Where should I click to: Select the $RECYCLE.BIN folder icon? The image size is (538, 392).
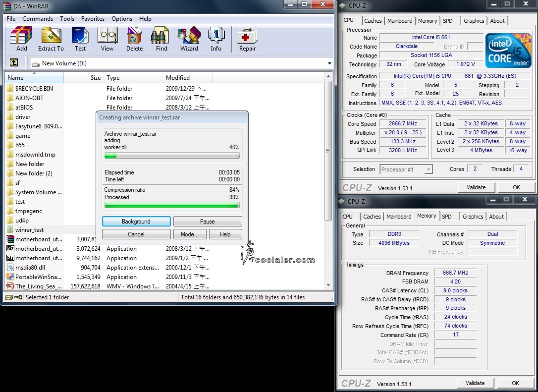pyautogui.click(x=10, y=88)
